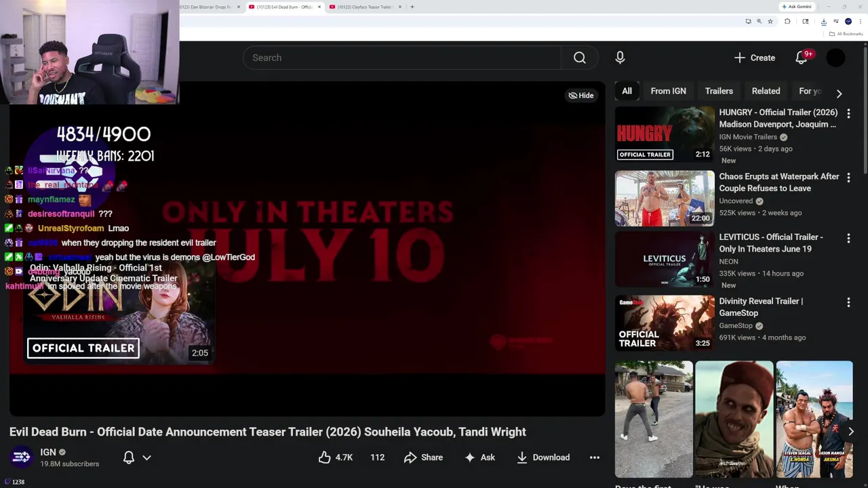Like the Evil Dead Burn video
The width and height of the screenshot is (868, 488).
click(x=336, y=457)
